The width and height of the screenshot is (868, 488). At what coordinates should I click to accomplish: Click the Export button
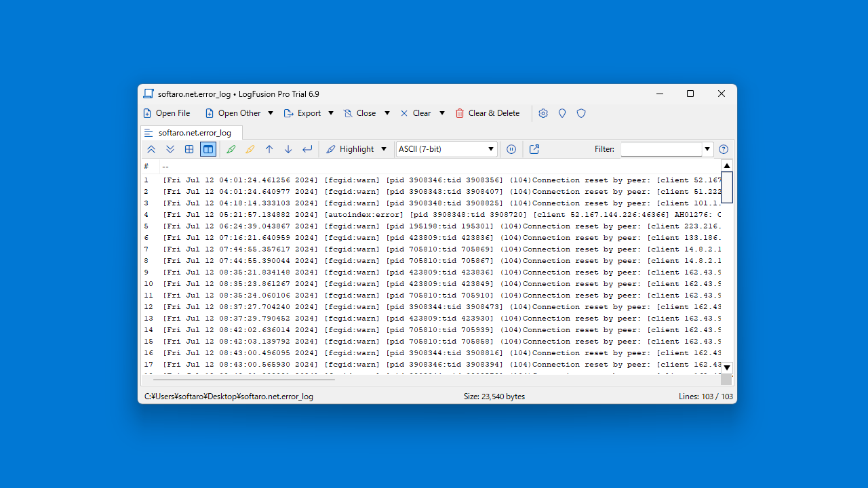click(x=302, y=113)
